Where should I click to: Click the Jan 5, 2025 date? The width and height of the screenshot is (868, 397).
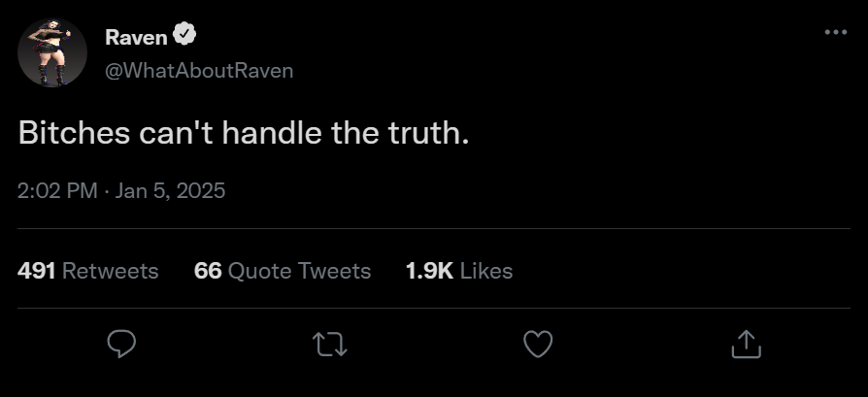[x=170, y=191]
